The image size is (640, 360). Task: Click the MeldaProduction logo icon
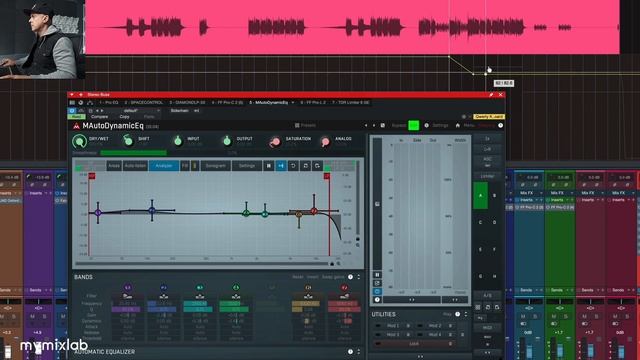[x=76, y=126]
